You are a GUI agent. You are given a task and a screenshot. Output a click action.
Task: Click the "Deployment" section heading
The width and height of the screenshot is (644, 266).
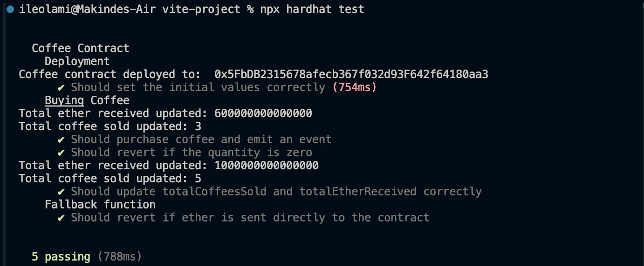pyautogui.click(x=77, y=61)
